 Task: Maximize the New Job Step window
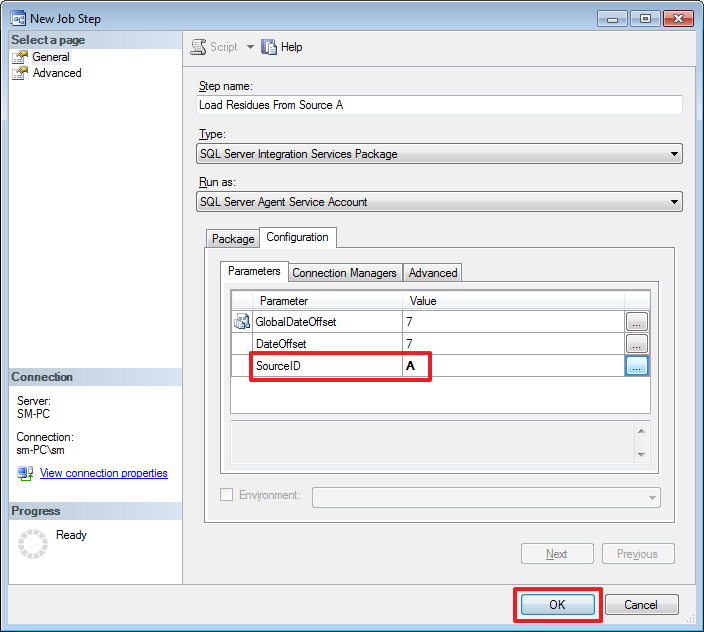coord(645,19)
